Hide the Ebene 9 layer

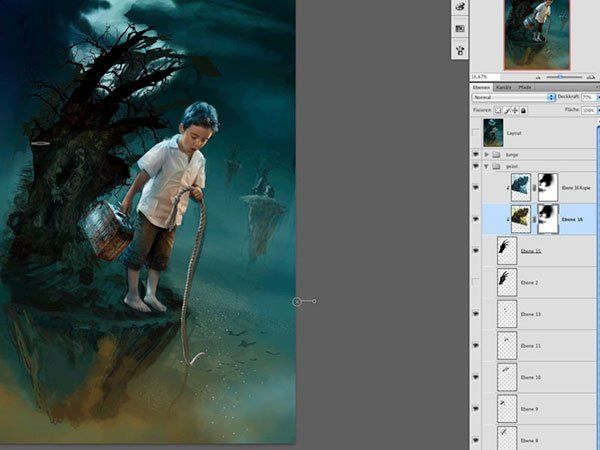(476, 409)
